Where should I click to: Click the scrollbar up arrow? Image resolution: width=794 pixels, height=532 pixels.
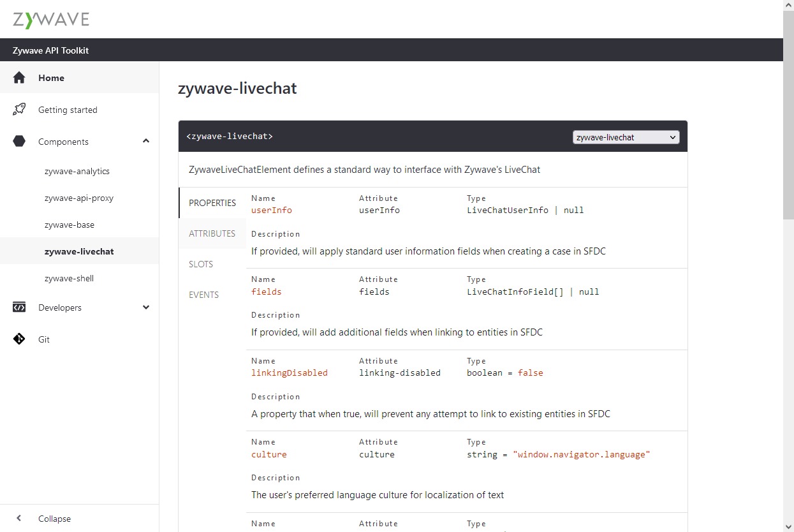[788, 5]
